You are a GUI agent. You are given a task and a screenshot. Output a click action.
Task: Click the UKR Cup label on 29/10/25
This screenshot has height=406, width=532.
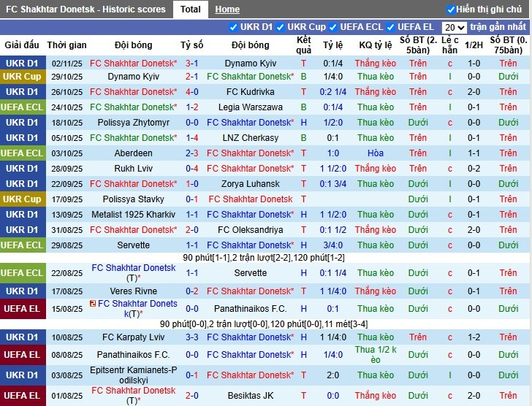(23, 77)
